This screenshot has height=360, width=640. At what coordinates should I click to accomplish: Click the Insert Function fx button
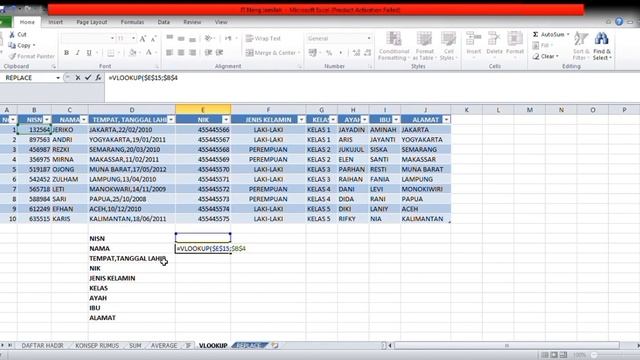coord(98,78)
